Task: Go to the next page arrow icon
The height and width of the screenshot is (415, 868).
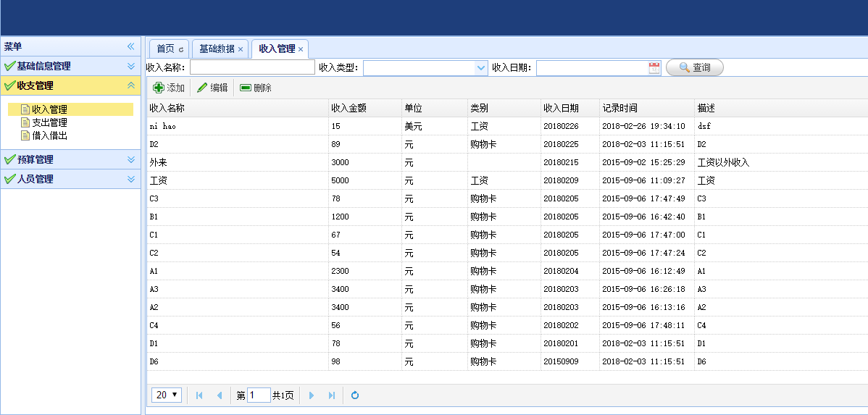Action: [312, 395]
